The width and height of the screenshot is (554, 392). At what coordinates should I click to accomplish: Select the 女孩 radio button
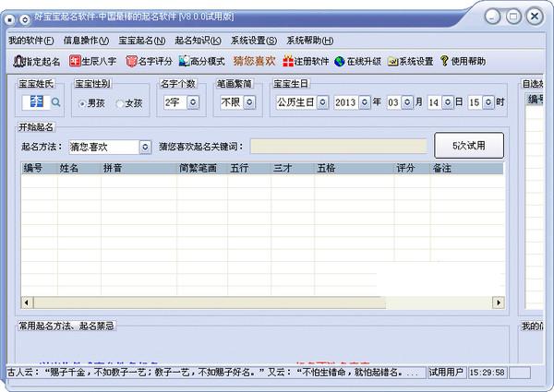point(119,103)
